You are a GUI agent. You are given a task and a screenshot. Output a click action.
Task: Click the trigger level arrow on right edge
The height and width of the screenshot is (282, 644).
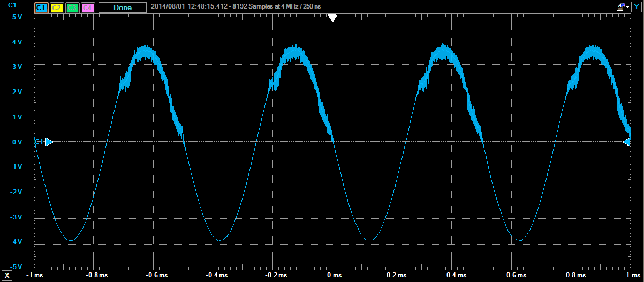pyautogui.click(x=627, y=142)
